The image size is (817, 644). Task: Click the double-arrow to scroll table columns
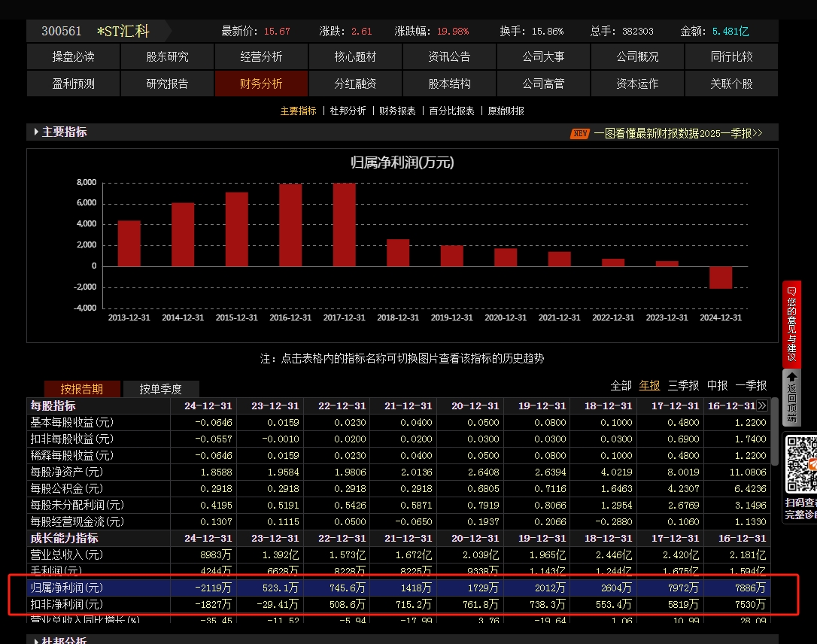(x=762, y=406)
